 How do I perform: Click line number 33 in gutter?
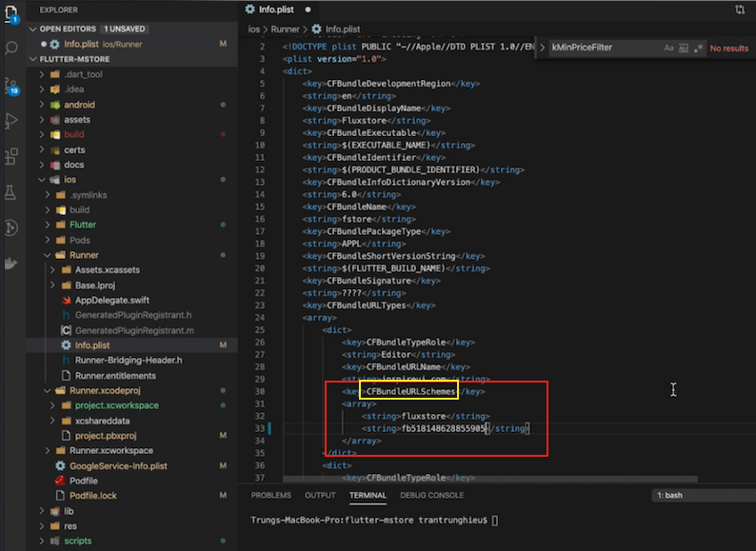[260, 428]
